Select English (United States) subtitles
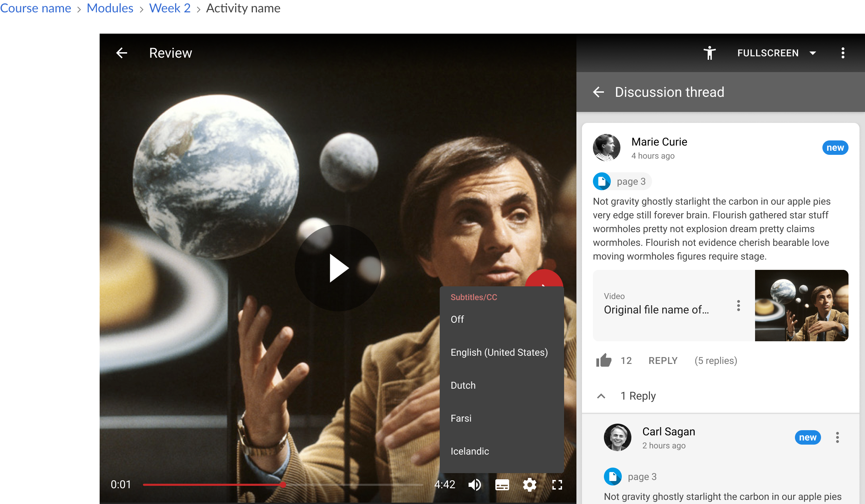865x504 pixels. click(x=502, y=352)
